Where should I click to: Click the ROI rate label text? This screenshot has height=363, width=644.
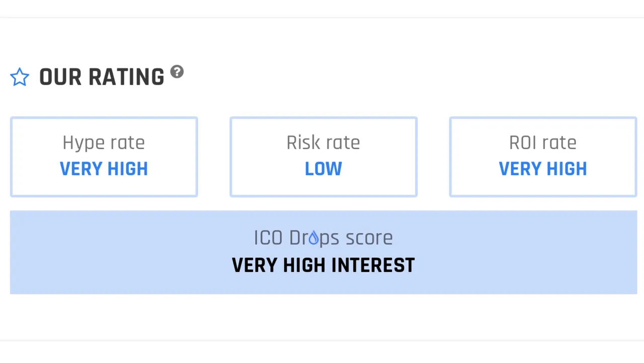point(543,143)
